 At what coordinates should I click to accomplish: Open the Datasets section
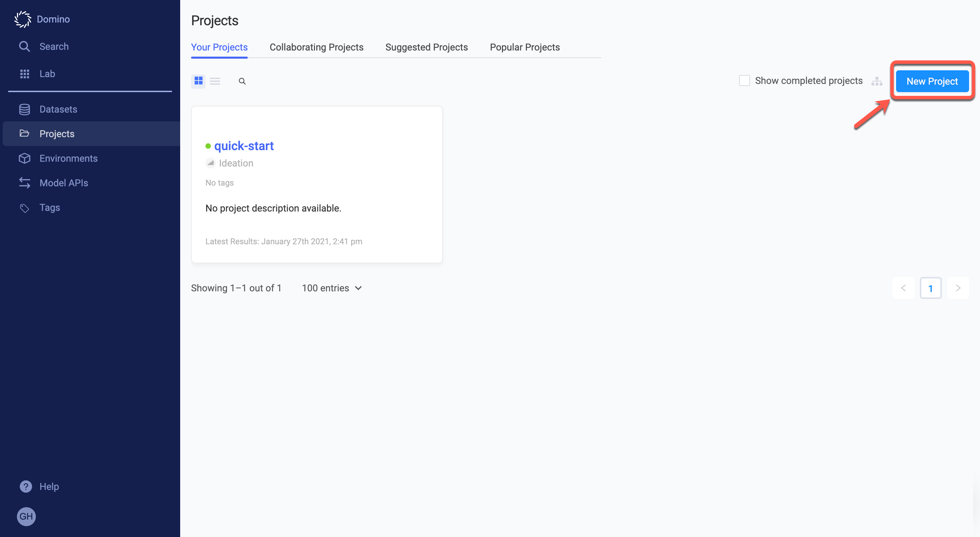(58, 109)
